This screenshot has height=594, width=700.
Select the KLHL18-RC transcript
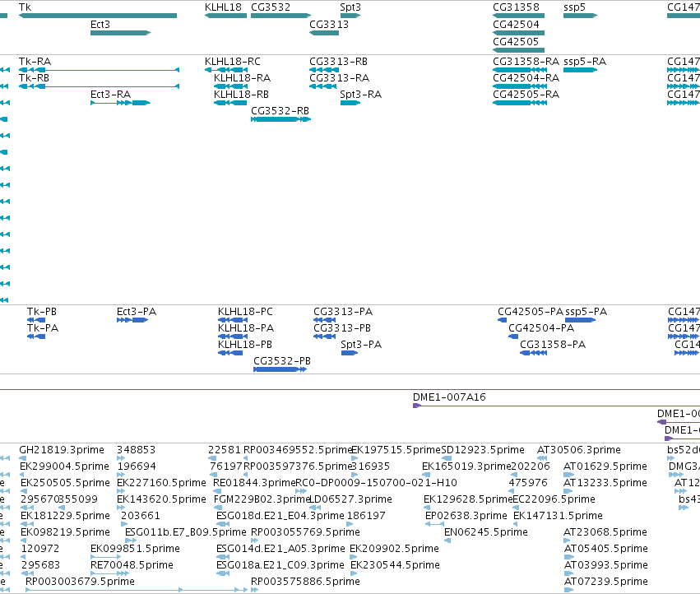coord(226,70)
